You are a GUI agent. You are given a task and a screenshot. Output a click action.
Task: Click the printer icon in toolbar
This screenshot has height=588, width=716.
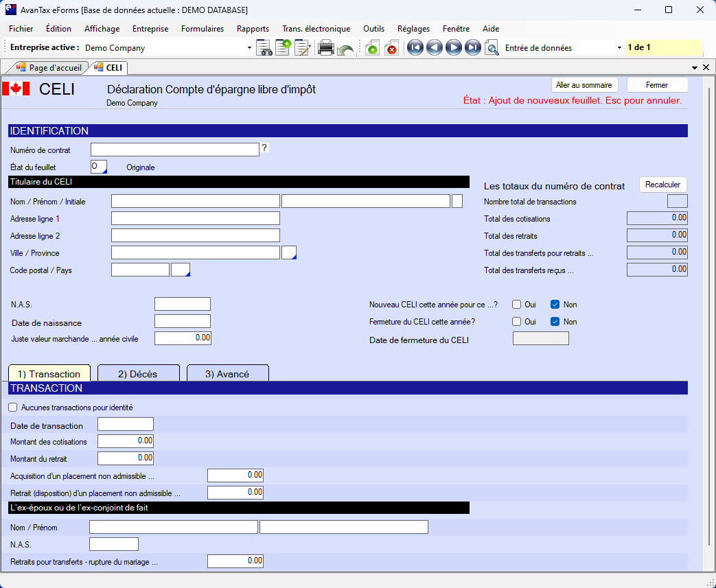(x=326, y=48)
